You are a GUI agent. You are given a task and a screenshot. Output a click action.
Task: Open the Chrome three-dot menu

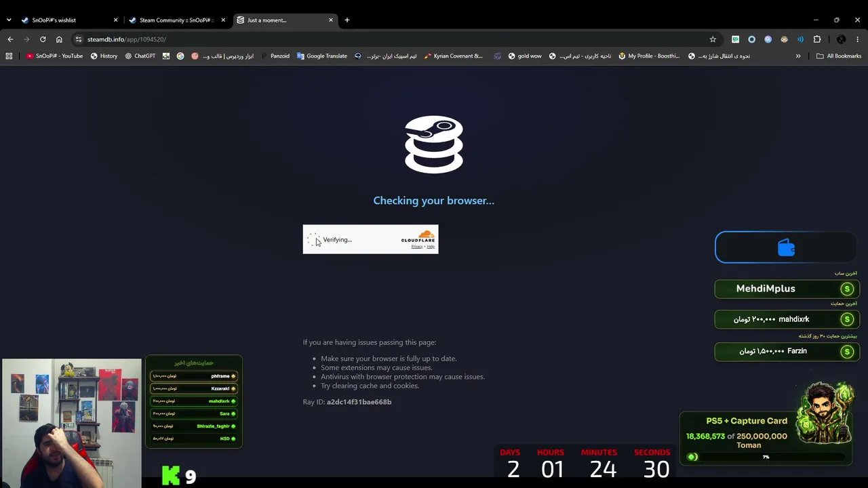[x=857, y=39]
